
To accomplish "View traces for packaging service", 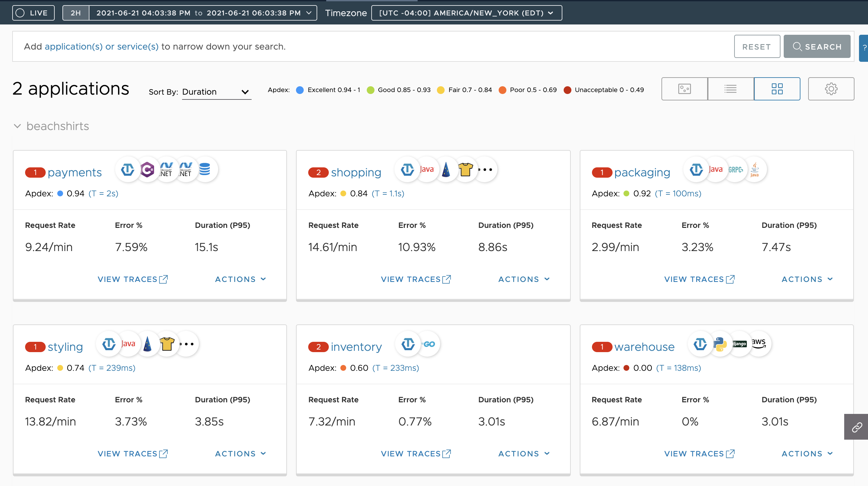I will pyautogui.click(x=699, y=279).
